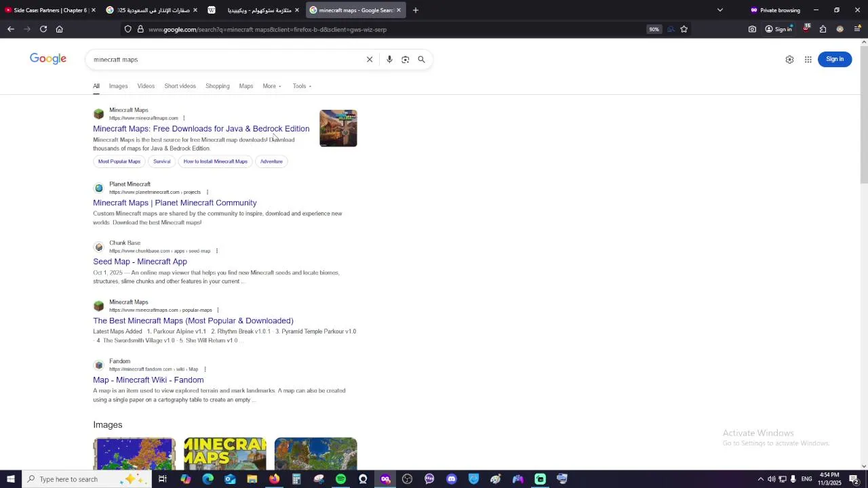Open The Best Minecraft Maps result

(x=193, y=321)
